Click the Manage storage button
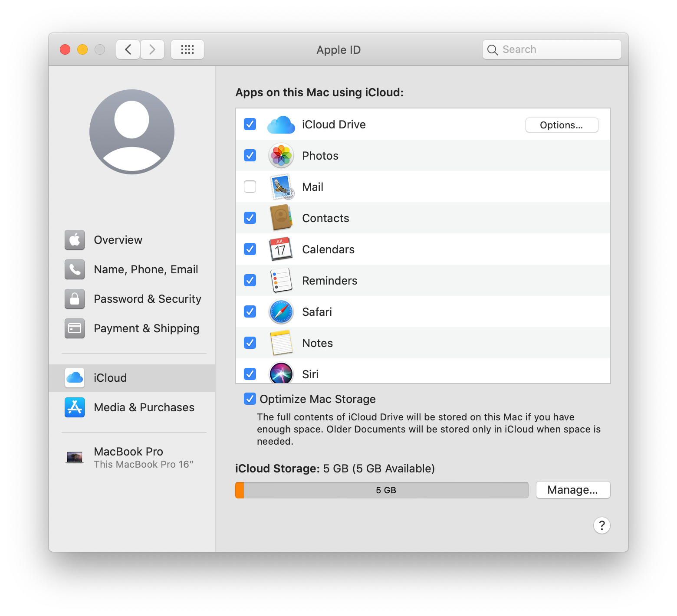The width and height of the screenshot is (677, 616). 573,490
